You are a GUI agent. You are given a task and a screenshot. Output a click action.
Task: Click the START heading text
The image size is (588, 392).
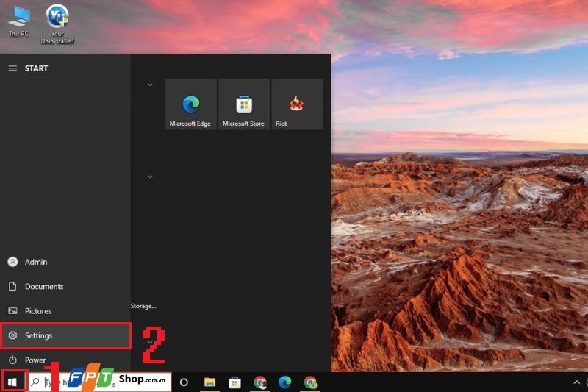[36, 68]
